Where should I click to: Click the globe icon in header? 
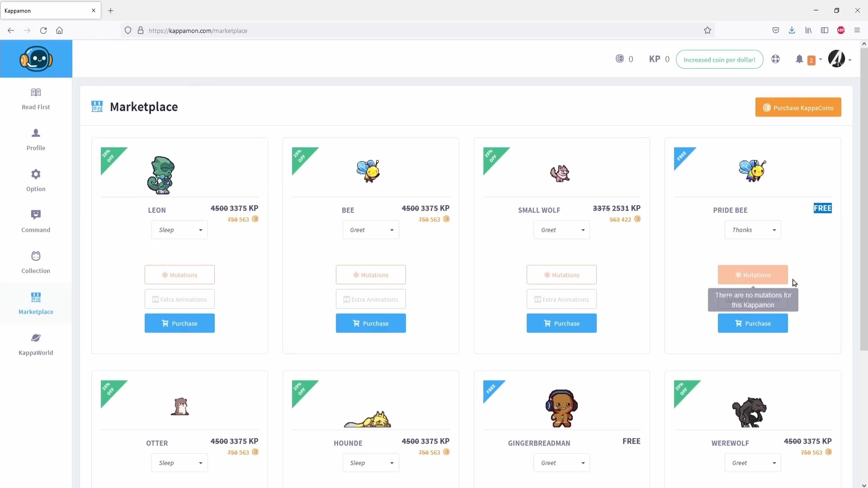click(776, 59)
